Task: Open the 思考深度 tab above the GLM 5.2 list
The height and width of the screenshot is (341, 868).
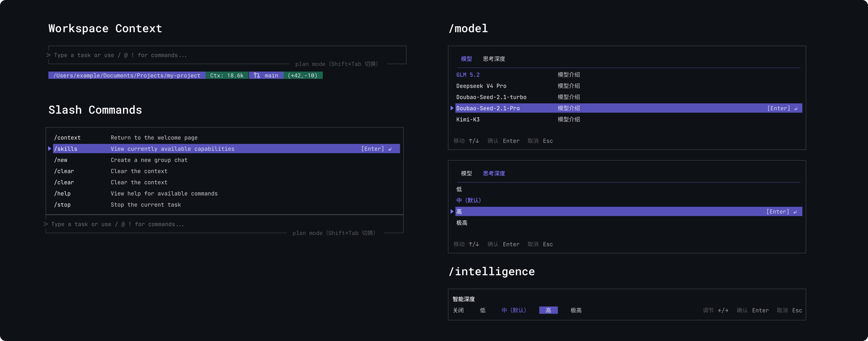Action: pyautogui.click(x=494, y=59)
